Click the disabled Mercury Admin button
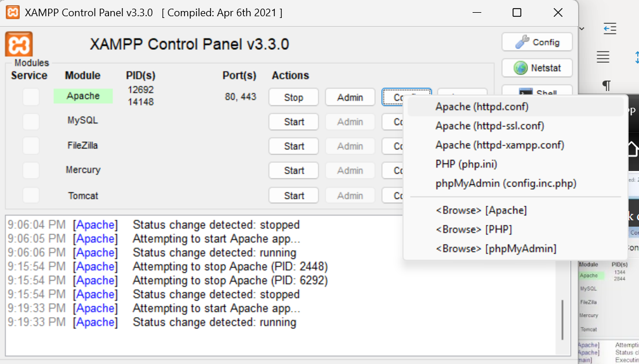 (350, 170)
